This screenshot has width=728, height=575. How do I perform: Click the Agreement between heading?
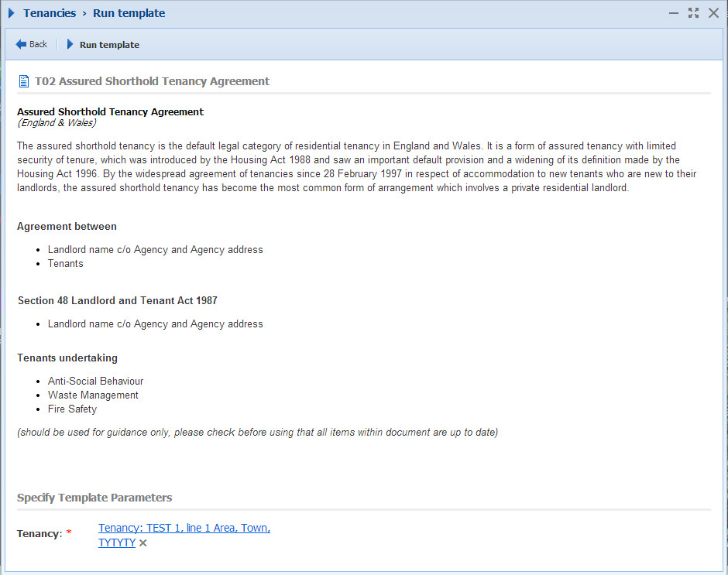[67, 227]
